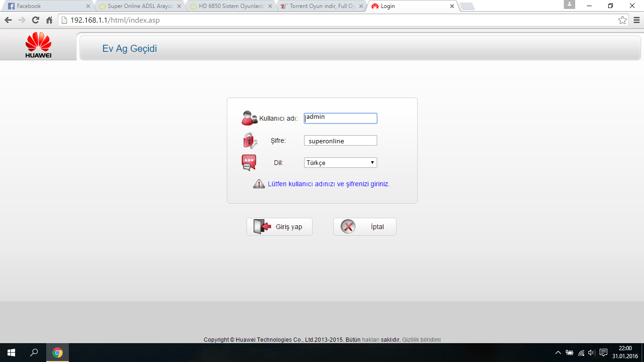This screenshot has height=362, width=644.
Task: Click the Kullanıcı adı: label
Action: click(279, 118)
